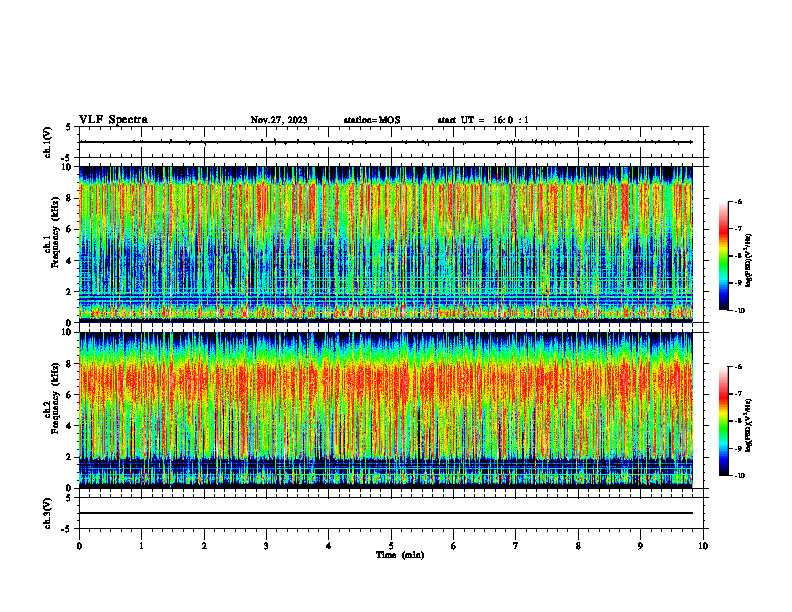Click time axis tick label "0"

[79, 546]
